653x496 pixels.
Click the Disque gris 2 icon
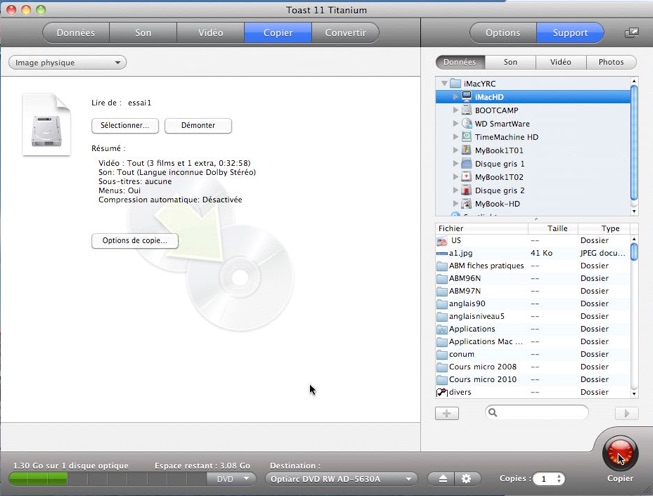click(466, 190)
